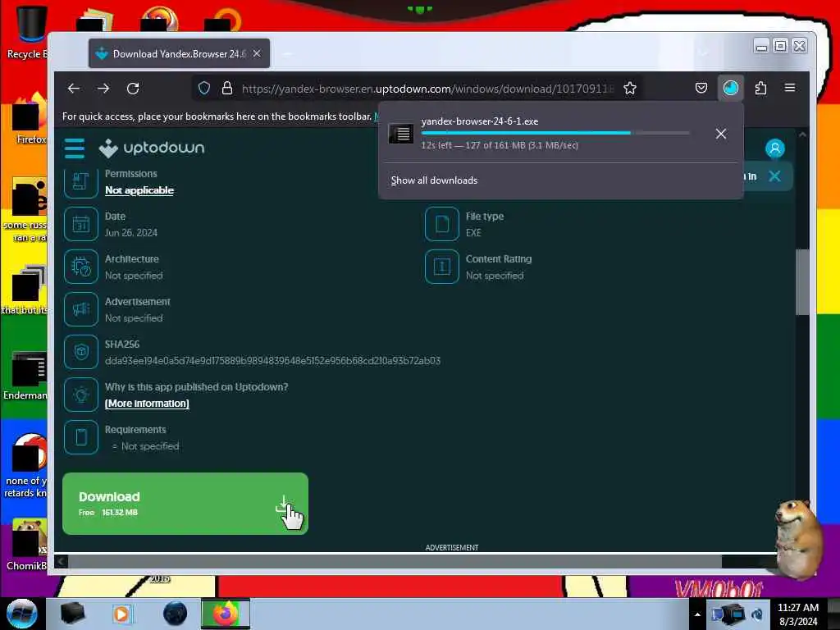
Task: Open Show all downloads
Action: click(434, 180)
